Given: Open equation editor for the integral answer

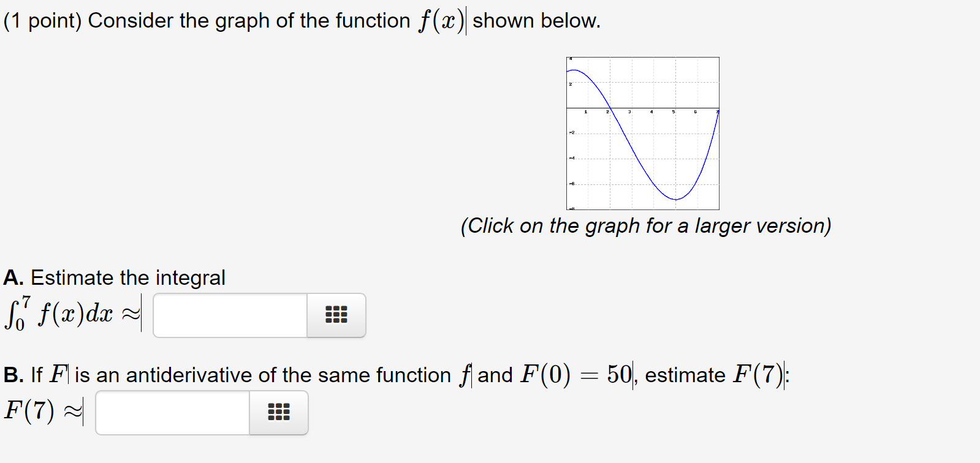Looking at the screenshot, I should [336, 315].
